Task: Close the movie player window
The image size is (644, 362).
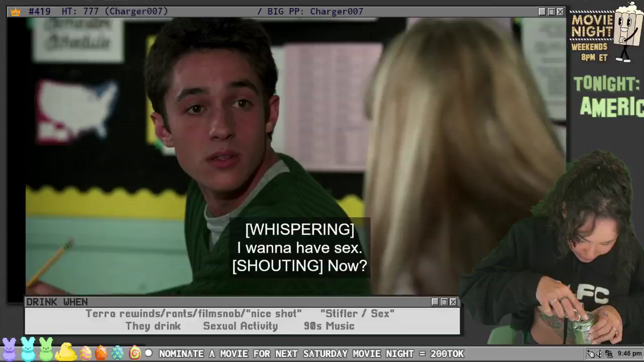Action: click(560, 12)
